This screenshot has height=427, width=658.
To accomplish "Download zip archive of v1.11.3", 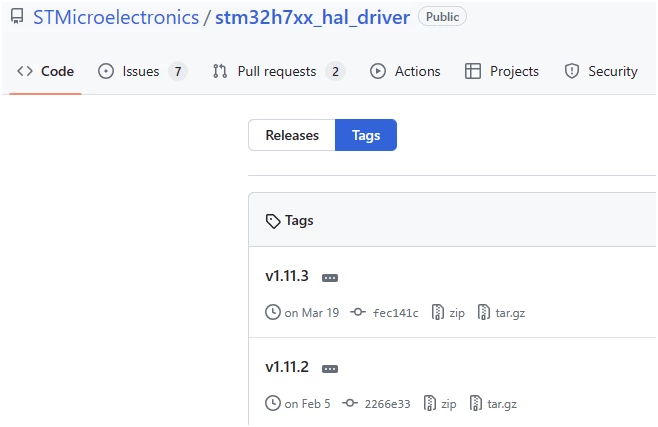I will click(457, 313).
